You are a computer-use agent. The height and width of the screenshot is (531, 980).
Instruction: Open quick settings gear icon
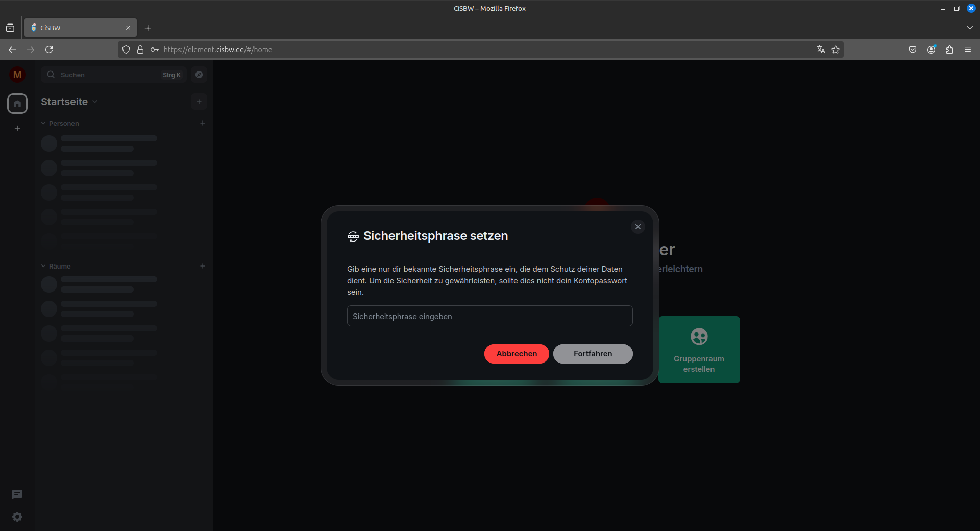point(17,517)
